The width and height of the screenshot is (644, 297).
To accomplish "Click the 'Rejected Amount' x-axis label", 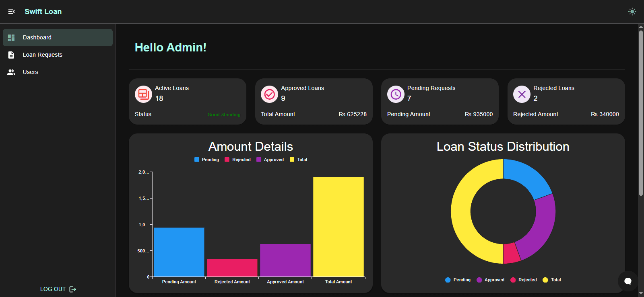I will pos(232,282).
